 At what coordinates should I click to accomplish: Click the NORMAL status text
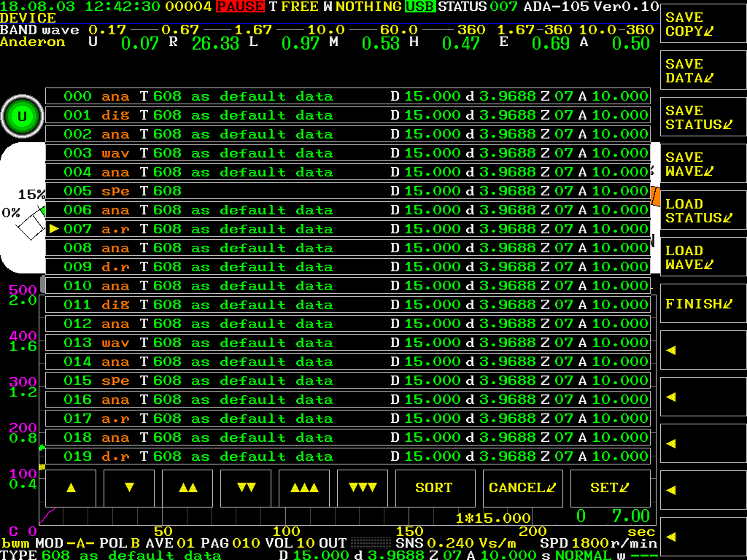click(584, 555)
